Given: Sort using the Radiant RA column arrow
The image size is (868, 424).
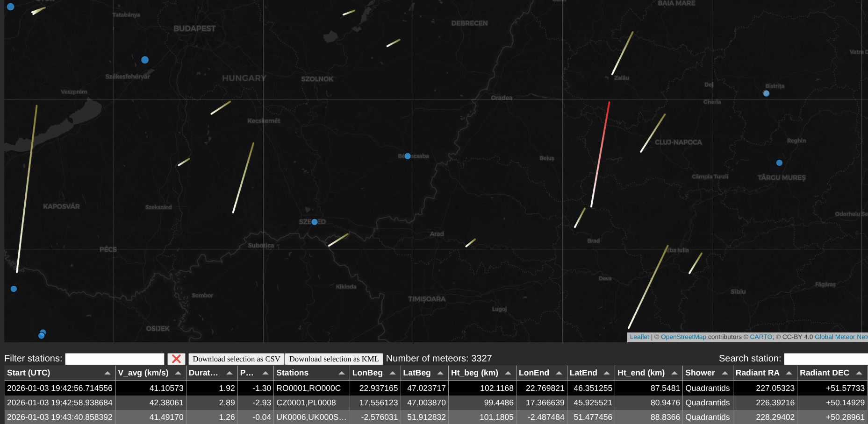Looking at the screenshot, I should (789, 373).
